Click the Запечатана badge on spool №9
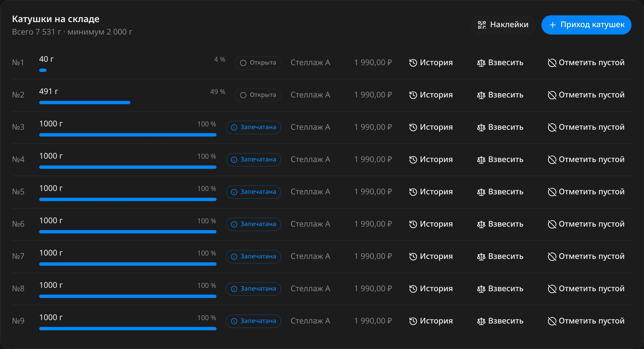The image size is (644, 349). pos(253,321)
